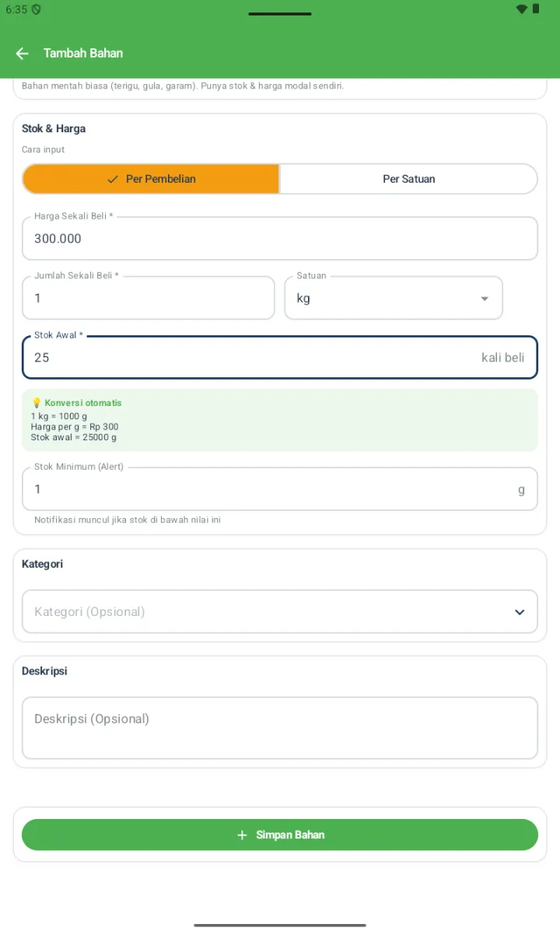Expand the Kategori (Opsional) dropdown
560x938 pixels.
click(x=280, y=611)
